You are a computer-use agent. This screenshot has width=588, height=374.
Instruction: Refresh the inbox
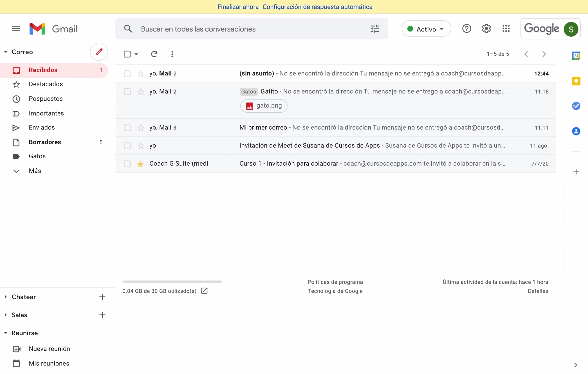(154, 54)
